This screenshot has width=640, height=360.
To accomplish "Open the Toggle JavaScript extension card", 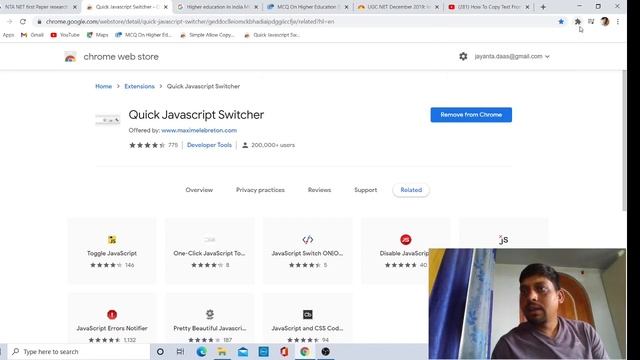I will [112, 251].
